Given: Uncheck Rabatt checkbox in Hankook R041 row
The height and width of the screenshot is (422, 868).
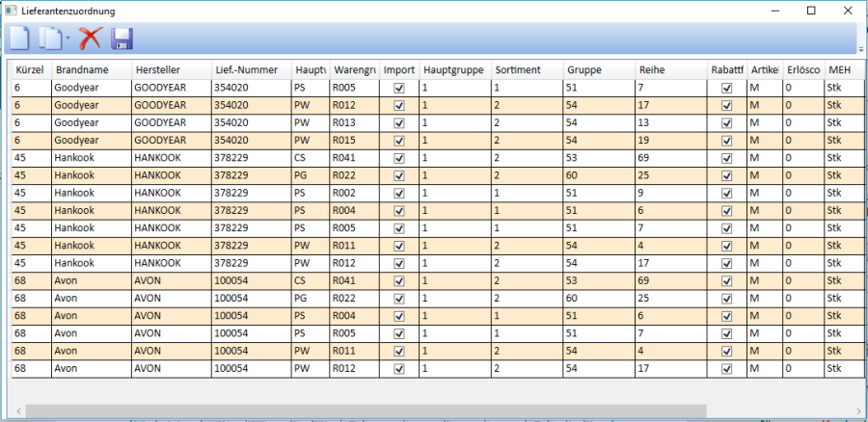Looking at the screenshot, I should (x=727, y=157).
